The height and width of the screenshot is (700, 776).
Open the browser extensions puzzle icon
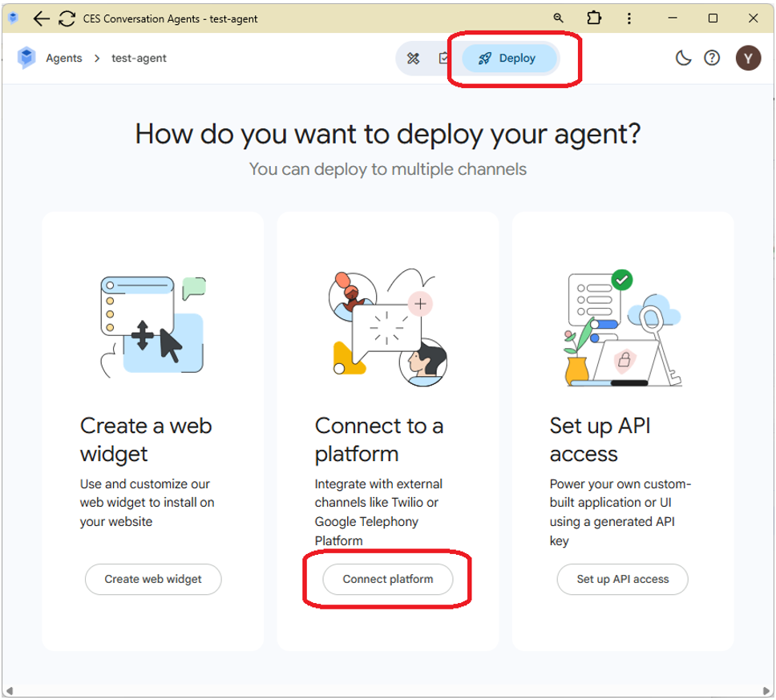593,18
